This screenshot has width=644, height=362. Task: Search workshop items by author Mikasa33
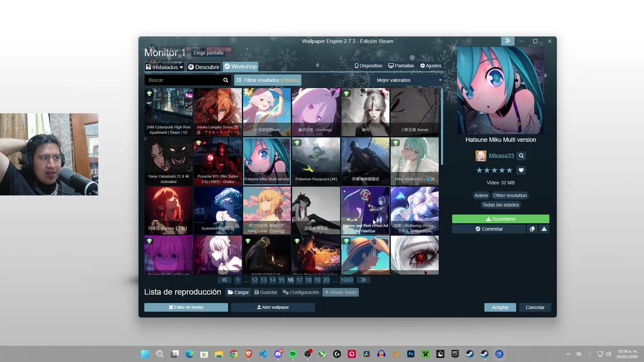click(521, 156)
